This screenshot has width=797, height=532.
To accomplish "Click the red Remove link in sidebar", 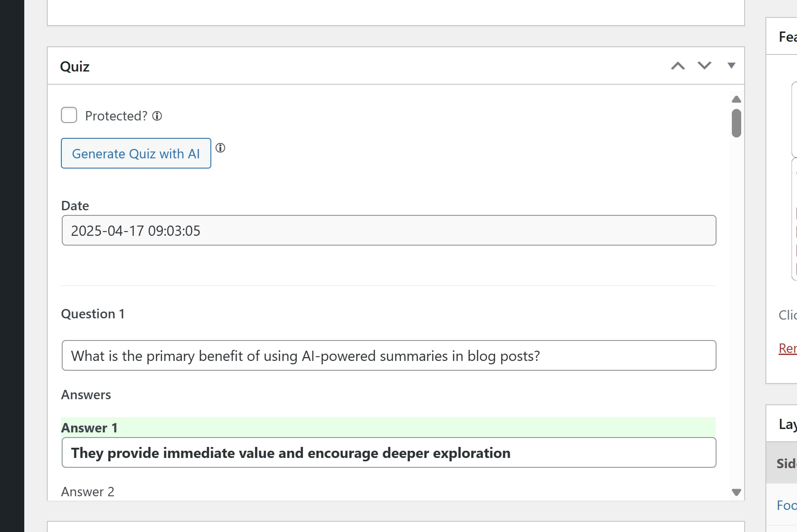I will point(788,348).
